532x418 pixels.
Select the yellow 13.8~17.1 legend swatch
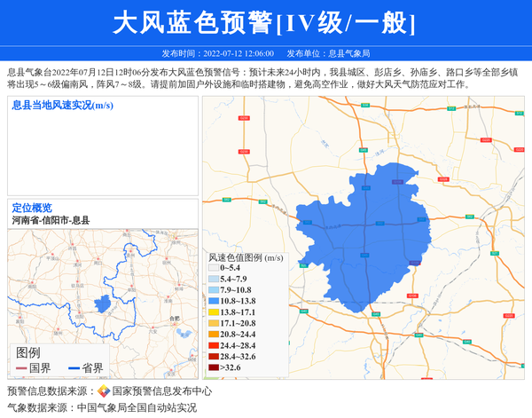pyautogui.click(x=213, y=312)
